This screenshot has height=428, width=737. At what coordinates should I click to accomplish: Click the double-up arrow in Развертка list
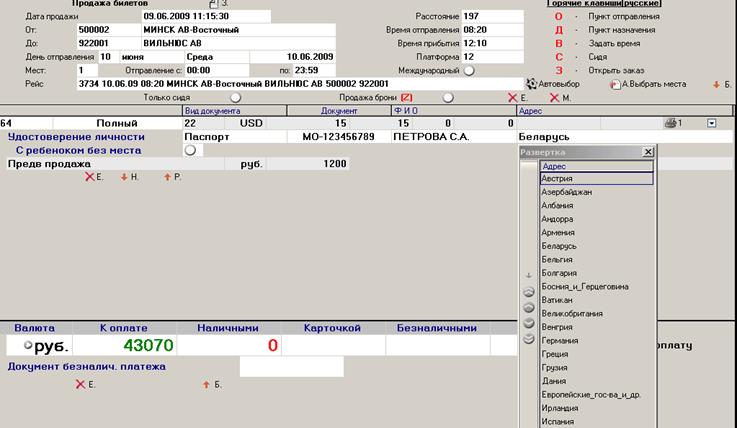pyautogui.click(x=529, y=292)
